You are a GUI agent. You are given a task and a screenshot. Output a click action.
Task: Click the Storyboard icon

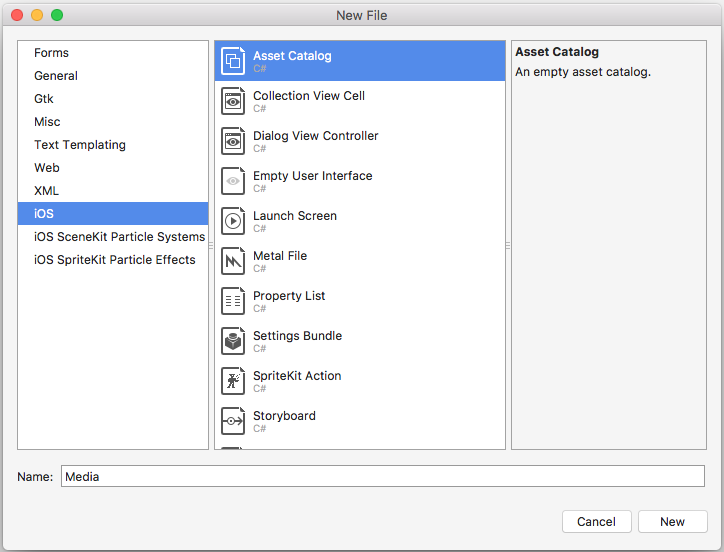(233, 421)
